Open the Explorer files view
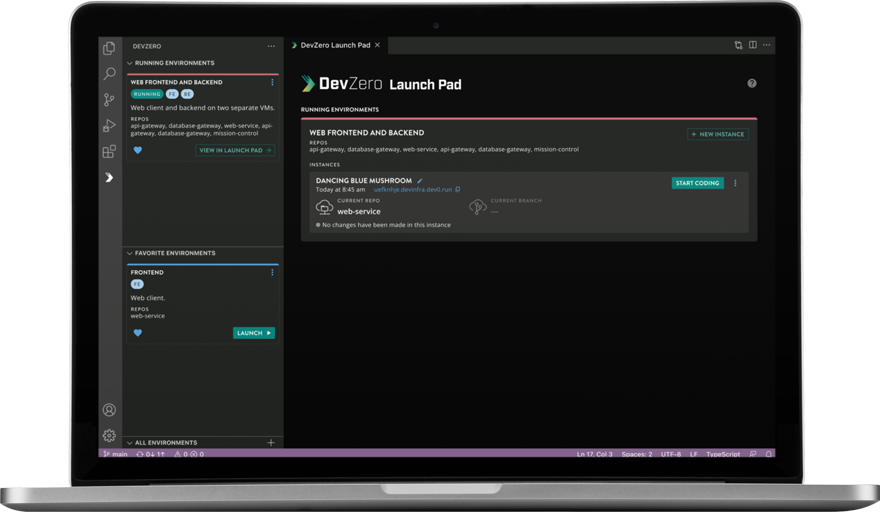Image resolution: width=880 pixels, height=512 pixels. [109, 48]
